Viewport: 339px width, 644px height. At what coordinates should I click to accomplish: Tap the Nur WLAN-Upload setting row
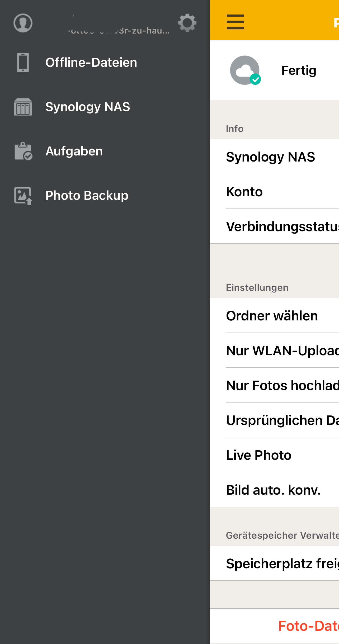[282, 351]
